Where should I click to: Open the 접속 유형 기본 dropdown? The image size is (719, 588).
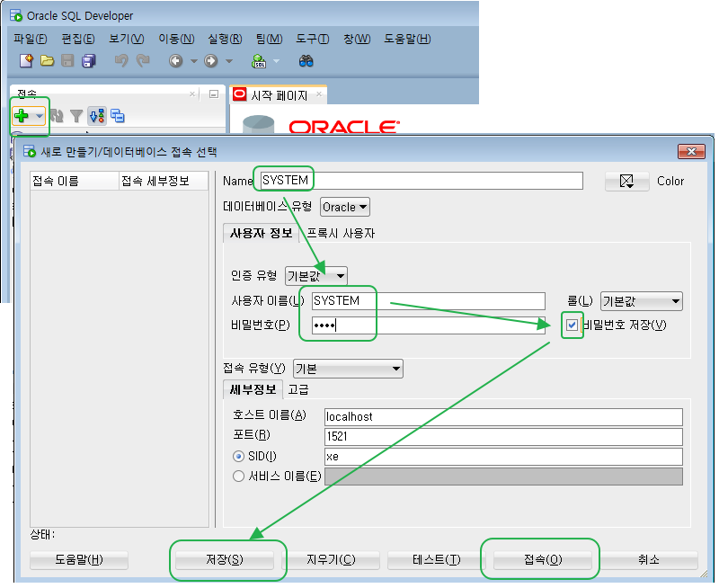pyautogui.click(x=348, y=369)
